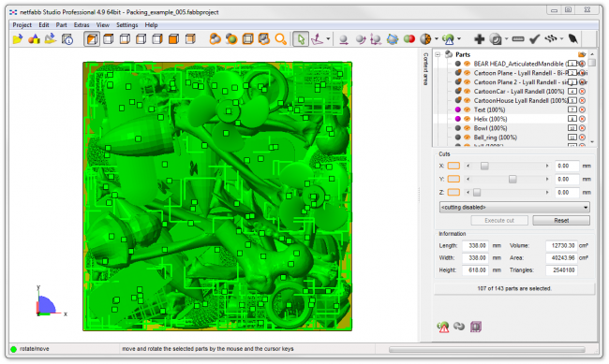
Task: Click the Y cut slider handle
Action: (x=512, y=179)
